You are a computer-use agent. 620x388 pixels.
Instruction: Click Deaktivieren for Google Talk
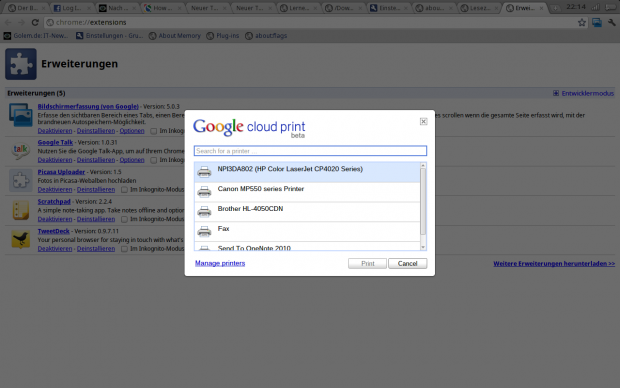tap(55, 160)
